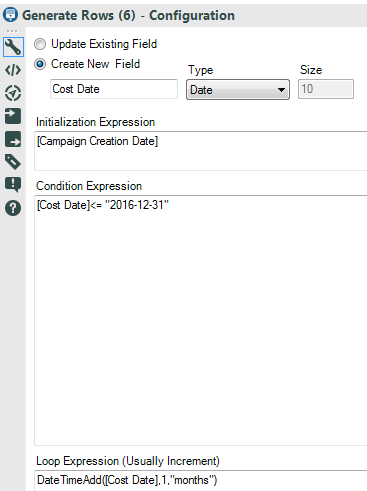Click the Initialization Expression label
Image resolution: width=367 pixels, height=491 pixels.
[x=95, y=122]
